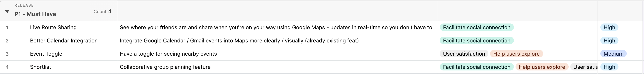This screenshot has height=75, width=644.
Task: Click the High priority tag for Live Route Sharing
Action: [609, 27]
